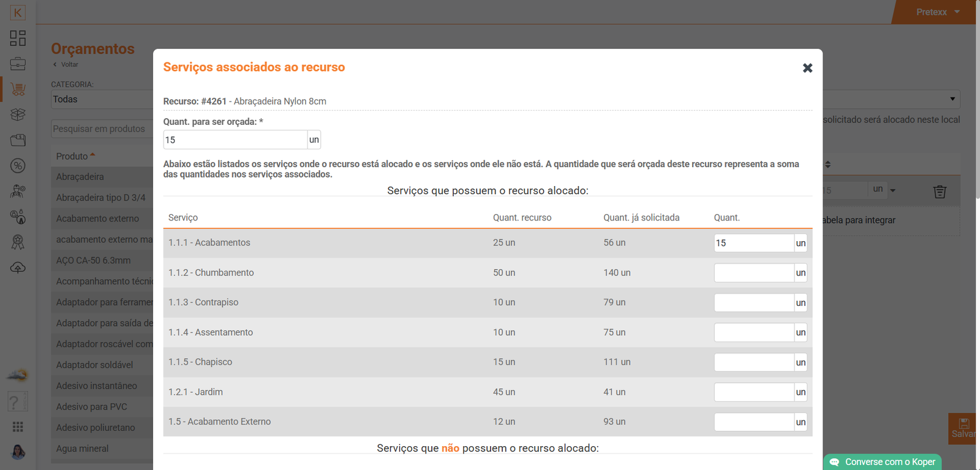Expand the un unit dropdown arrow beside trash
This screenshot has height=470, width=980.
point(892,190)
